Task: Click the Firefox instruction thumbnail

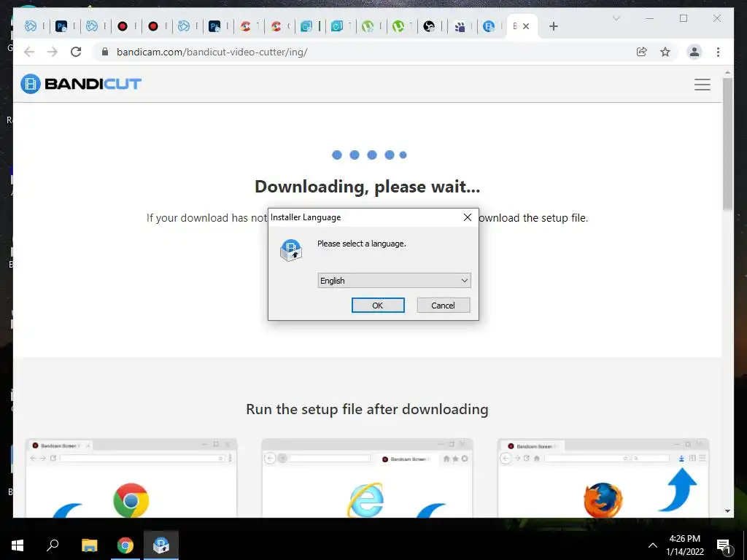Action: click(603, 478)
